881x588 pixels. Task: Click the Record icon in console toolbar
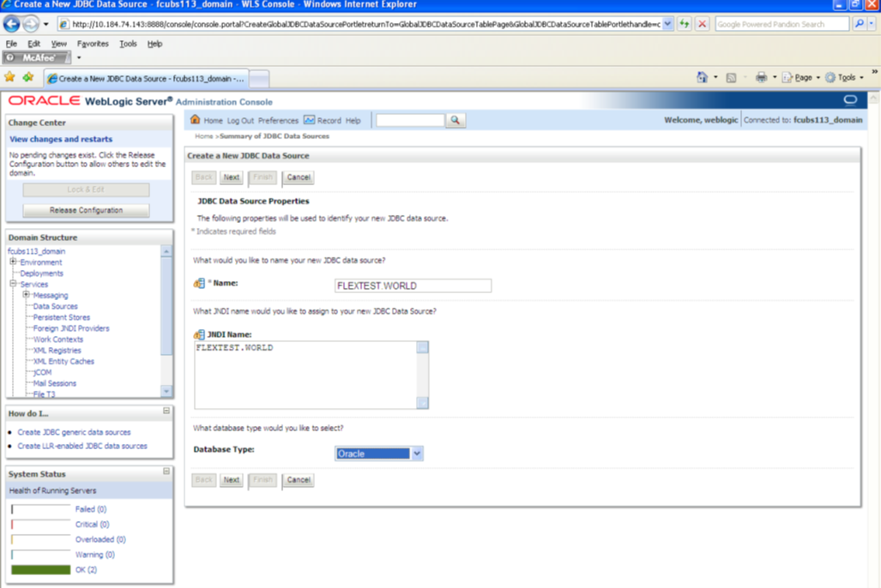(309, 120)
